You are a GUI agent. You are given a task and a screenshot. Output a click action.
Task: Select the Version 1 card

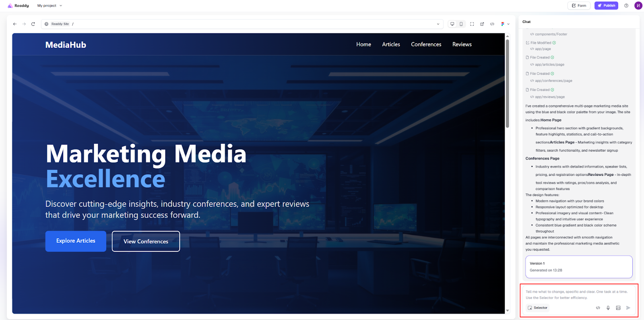[x=579, y=267]
